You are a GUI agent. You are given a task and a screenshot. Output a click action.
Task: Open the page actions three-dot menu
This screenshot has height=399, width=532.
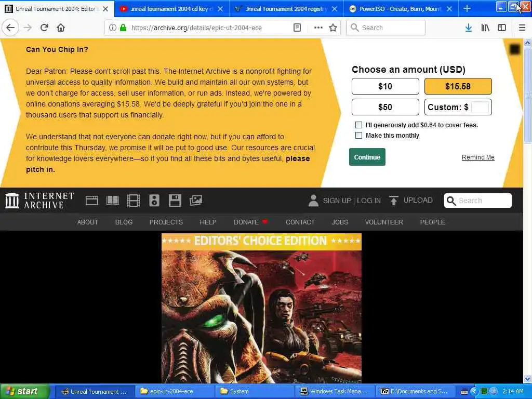pyautogui.click(x=318, y=28)
